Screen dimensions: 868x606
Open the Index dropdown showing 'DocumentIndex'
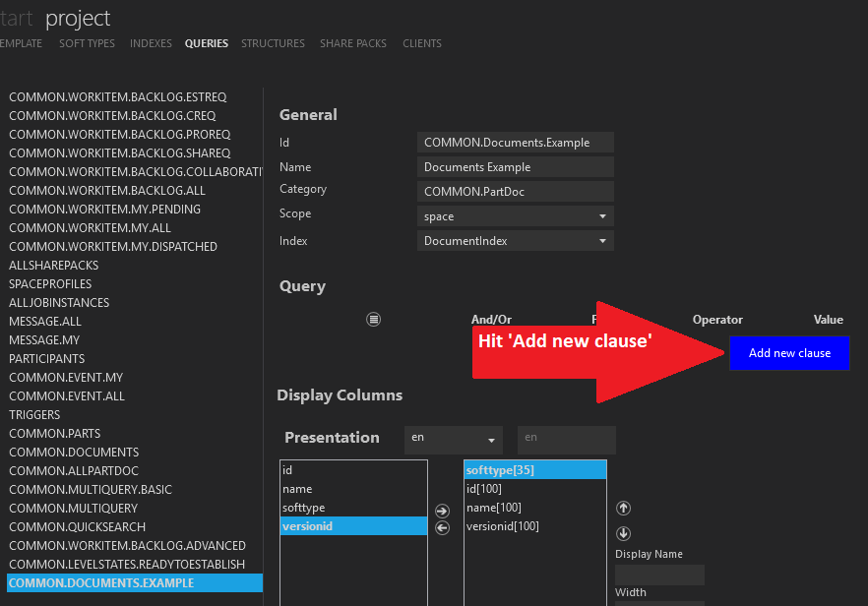515,240
